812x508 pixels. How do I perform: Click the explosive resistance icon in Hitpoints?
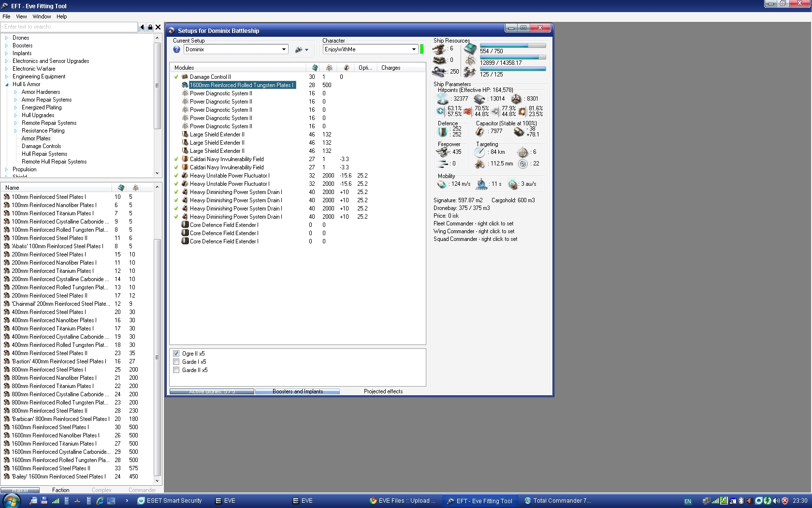pos(522,111)
